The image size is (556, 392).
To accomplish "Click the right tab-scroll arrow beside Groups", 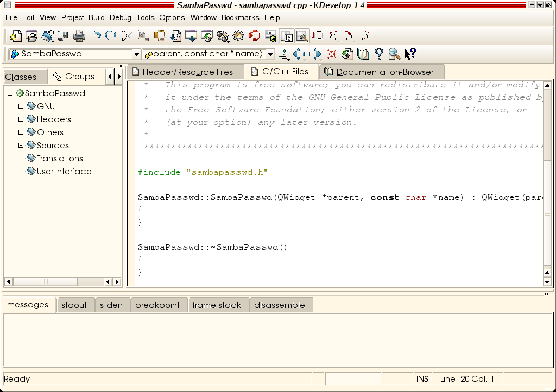I will tap(119, 77).
